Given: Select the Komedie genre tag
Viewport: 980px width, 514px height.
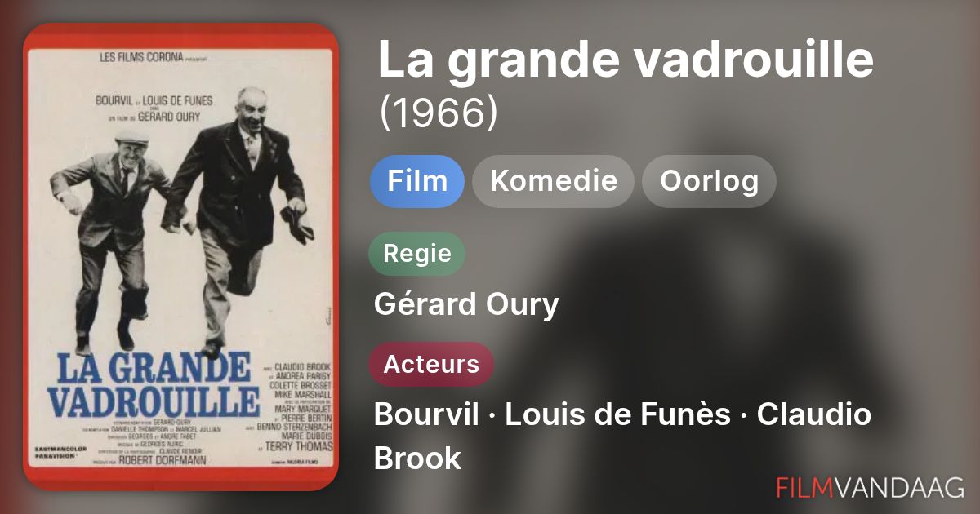Looking at the screenshot, I should (x=553, y=181).
